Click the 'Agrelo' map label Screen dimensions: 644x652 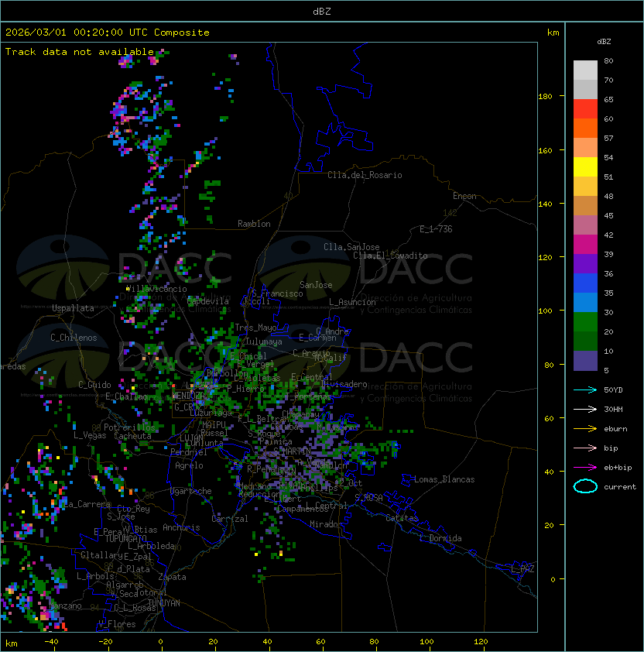(189, 465)
